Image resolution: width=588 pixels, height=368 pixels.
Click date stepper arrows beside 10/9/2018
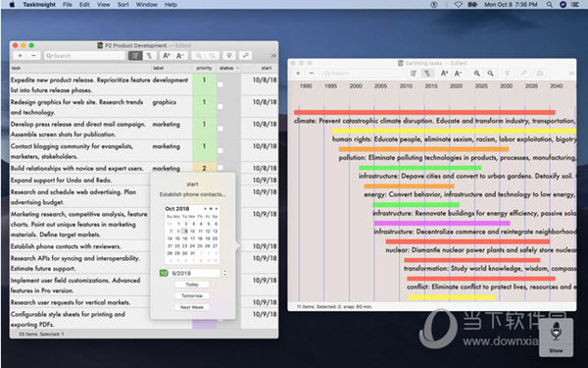(224, 273)
